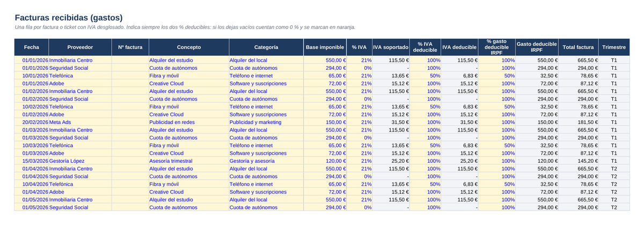
Task: Select the 120,00 € base imponible cell
Action: point(325,161)
